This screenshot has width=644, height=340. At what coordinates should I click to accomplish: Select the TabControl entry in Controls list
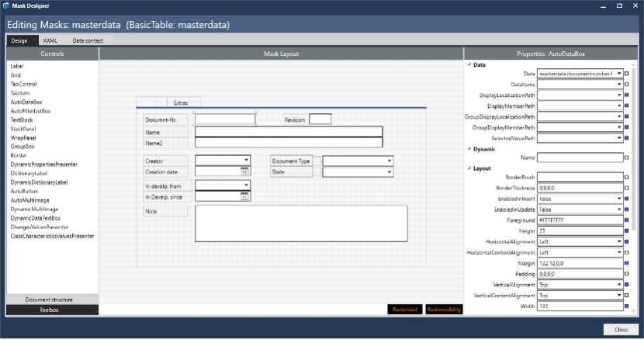click(x=23, y=84)
